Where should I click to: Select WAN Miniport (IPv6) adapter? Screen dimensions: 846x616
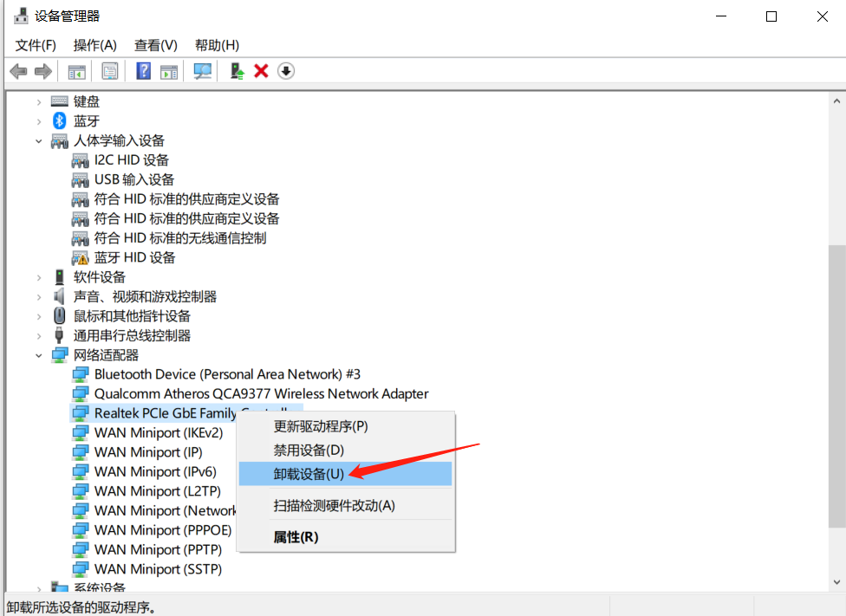tap(155, 471)
